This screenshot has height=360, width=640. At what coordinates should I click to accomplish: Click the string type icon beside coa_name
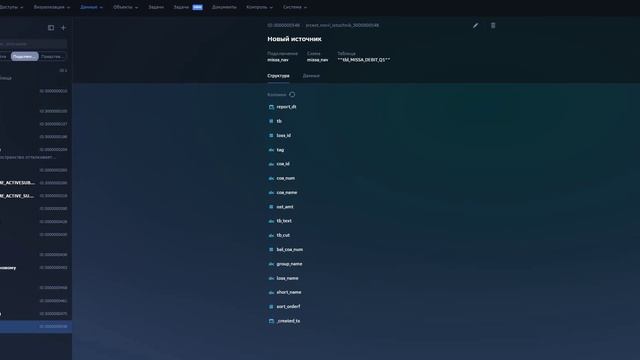tap(271, 193)
